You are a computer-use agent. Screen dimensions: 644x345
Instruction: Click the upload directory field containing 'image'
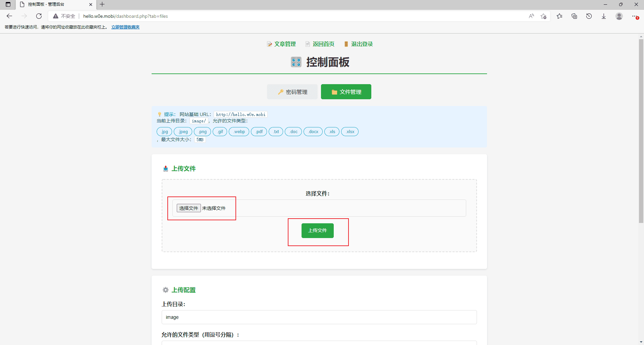point(319,317)
